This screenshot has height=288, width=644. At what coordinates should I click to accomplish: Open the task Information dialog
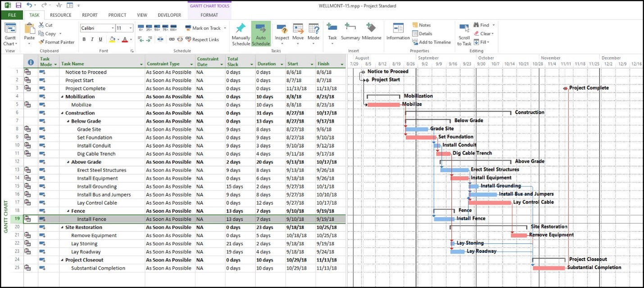[x=398, y=31]
